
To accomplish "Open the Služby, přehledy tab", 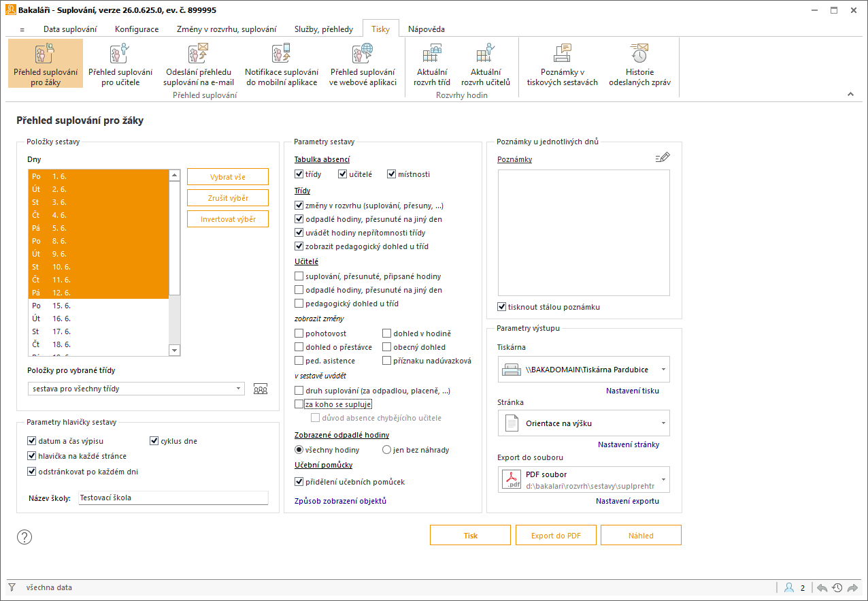I will point(324,29).
